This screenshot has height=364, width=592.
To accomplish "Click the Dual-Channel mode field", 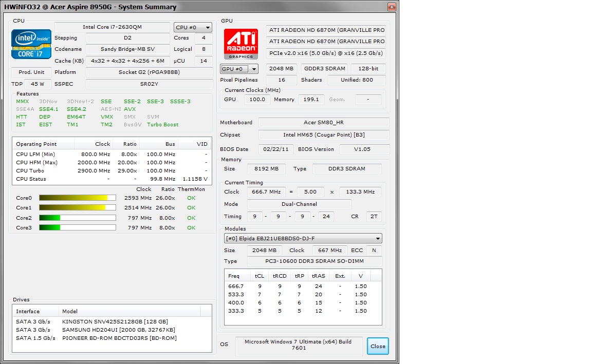I will point(299,204).
